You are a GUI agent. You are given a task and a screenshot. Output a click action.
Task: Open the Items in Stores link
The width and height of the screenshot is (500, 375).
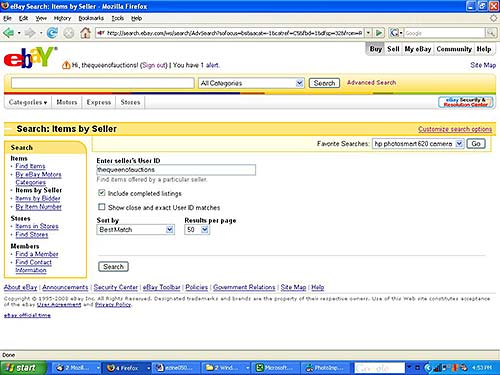(x=37, y=226)
